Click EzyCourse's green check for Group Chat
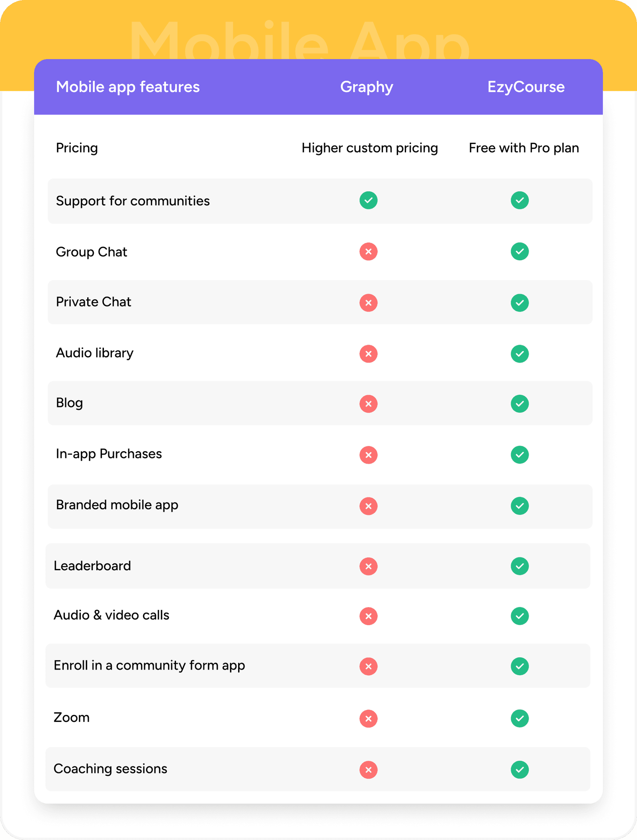 (520, 251)
